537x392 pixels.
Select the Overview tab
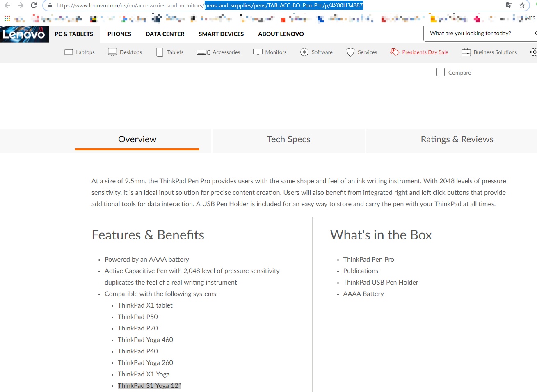coord(137,139)
